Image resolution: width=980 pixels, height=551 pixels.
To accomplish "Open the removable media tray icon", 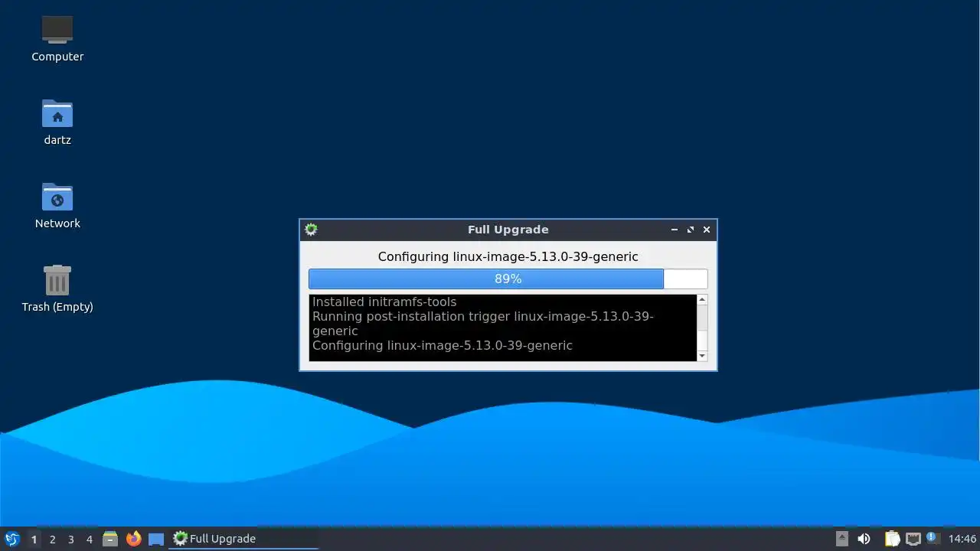I will [x=842, y=539].
